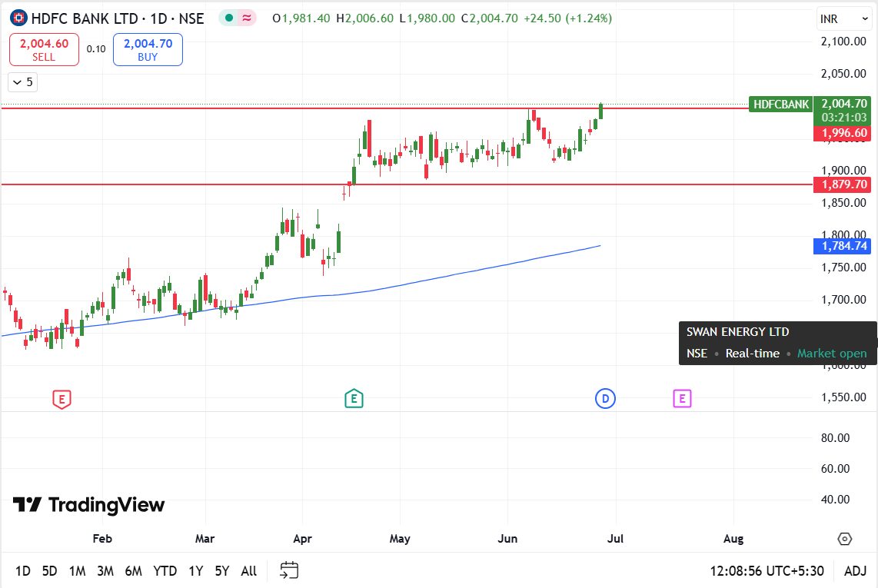
Task: Toggle the ADJ adjusted data button
Action: (855, 571)
